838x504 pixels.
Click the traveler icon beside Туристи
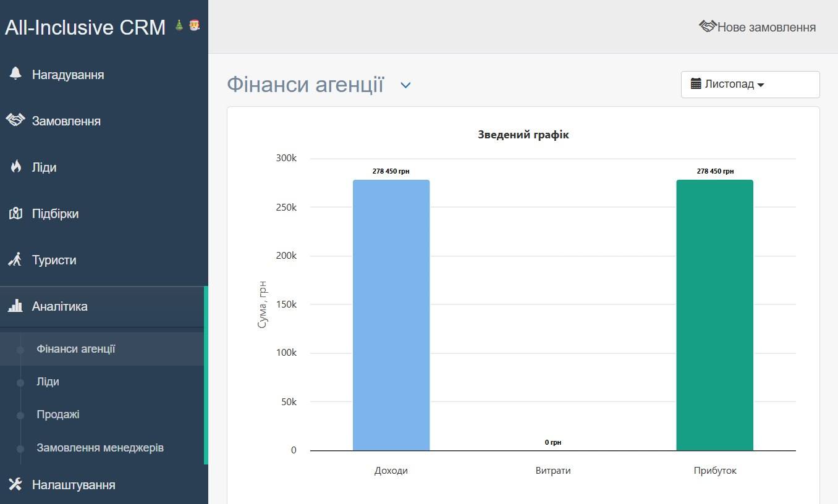15,260
